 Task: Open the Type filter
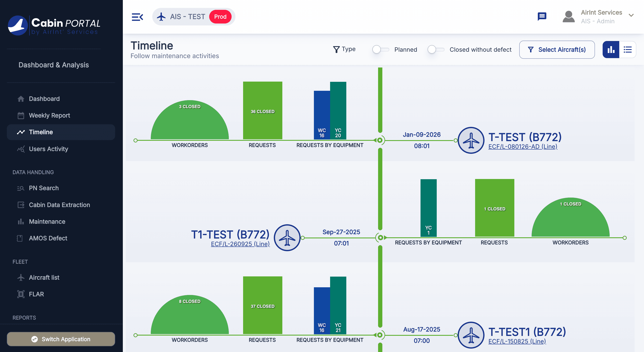point(344,49)
